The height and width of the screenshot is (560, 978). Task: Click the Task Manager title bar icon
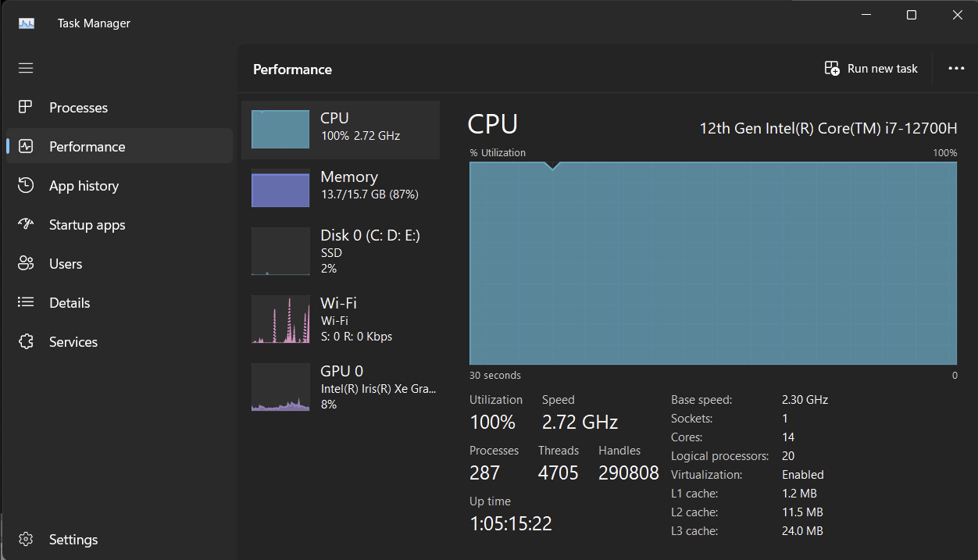[26, 23]
